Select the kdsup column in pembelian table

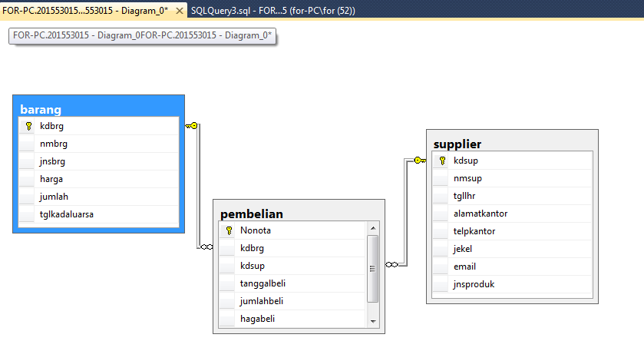click(x=292, y=266)
